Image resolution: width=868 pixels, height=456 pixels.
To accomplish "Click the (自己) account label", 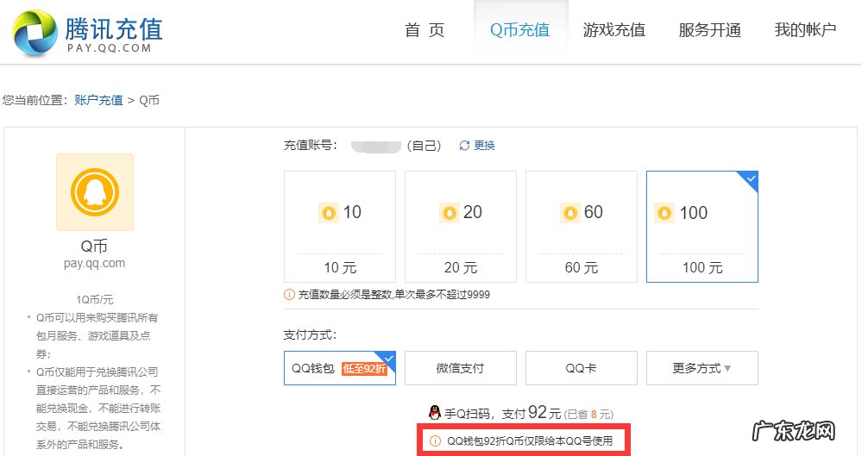I will (x=424, y=146).
